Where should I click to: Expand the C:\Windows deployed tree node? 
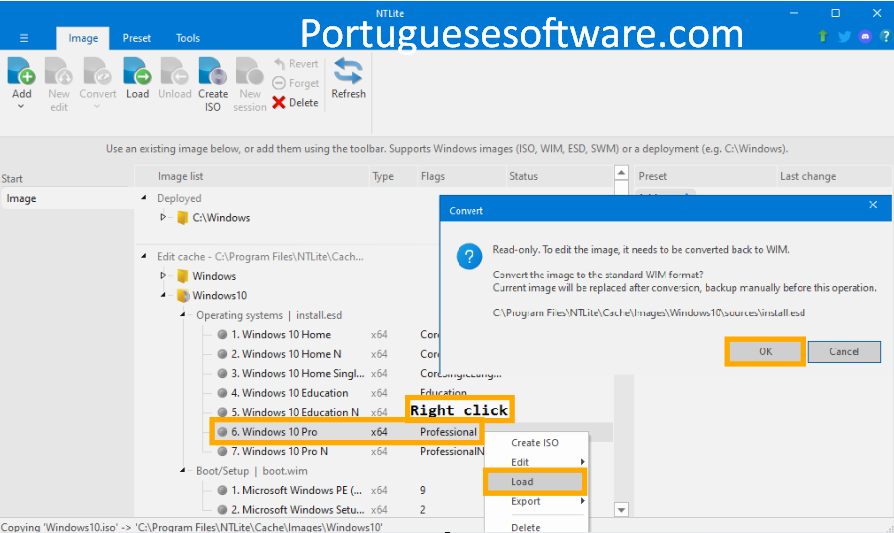pos(164,217)
